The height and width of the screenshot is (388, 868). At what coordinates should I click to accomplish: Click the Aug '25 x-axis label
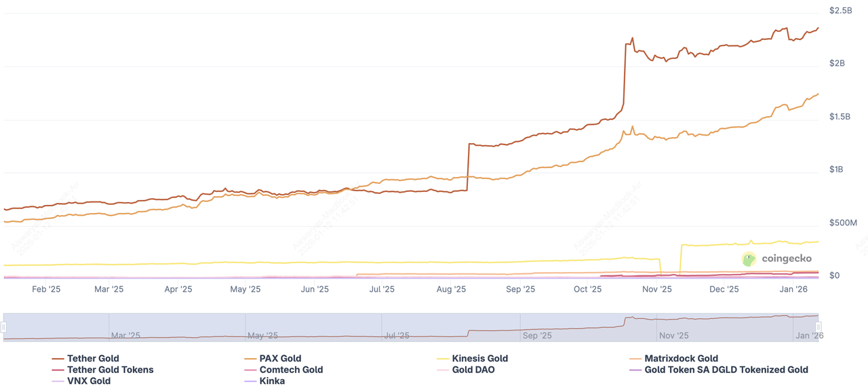coord(451,290)
